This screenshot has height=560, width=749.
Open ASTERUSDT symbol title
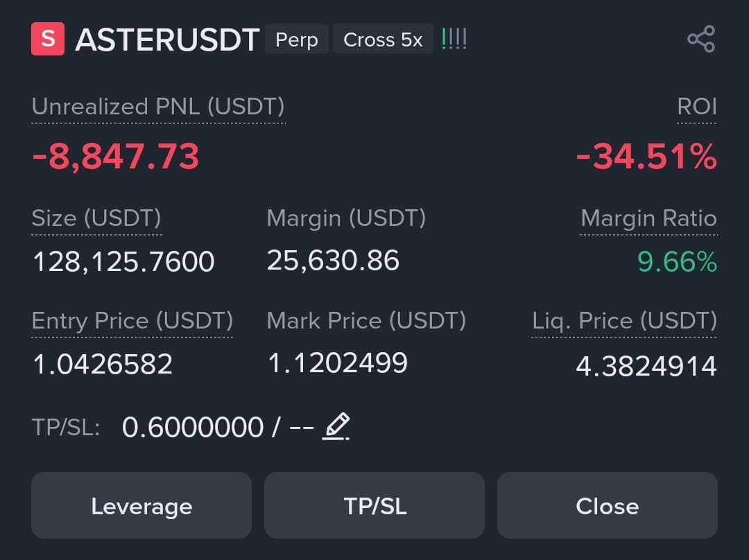pos(167,39)
